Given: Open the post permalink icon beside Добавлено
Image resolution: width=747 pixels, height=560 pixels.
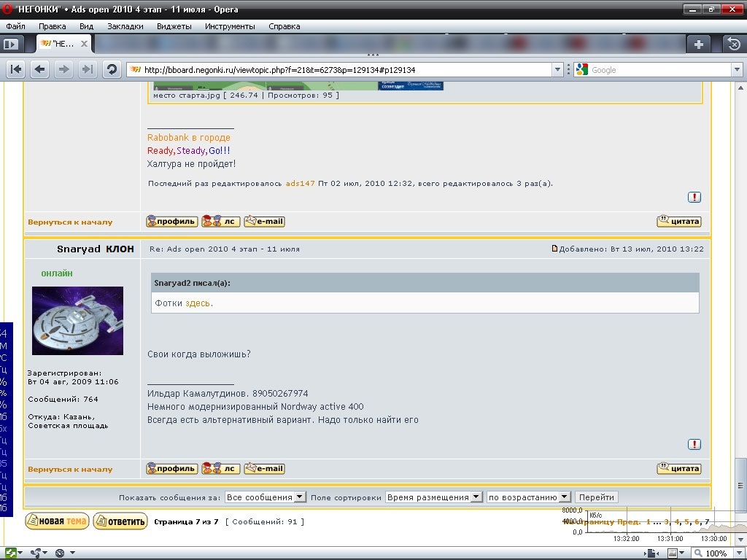Looking at the screenshot, I should pos(554,249).
